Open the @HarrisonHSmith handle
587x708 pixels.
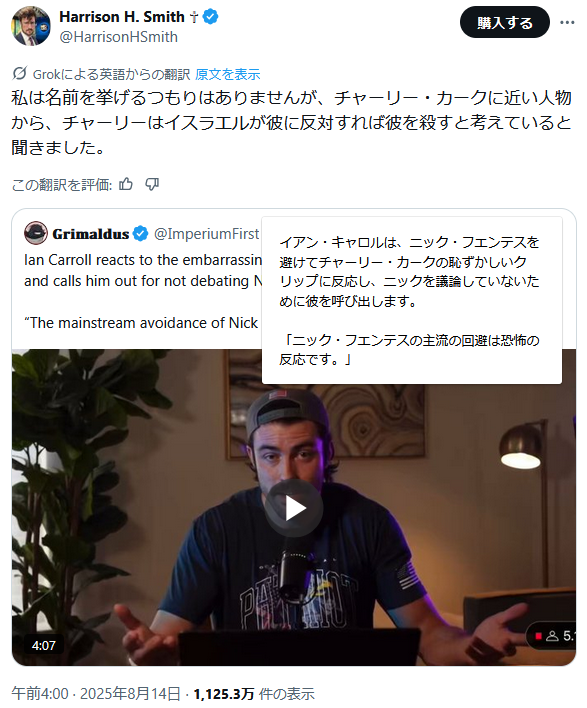coord(119,37)
